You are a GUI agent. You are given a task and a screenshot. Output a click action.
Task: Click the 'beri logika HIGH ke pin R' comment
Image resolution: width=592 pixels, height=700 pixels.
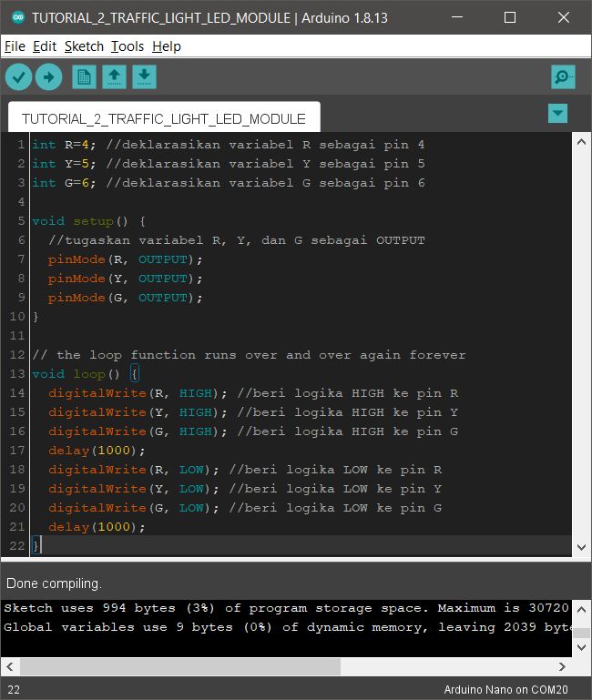(348, 393)
